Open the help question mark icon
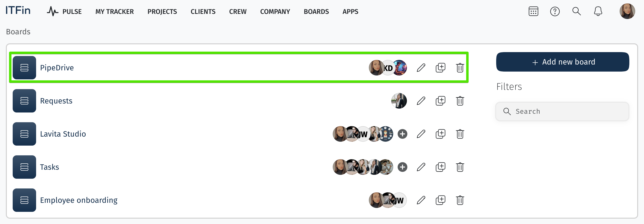Image resolution: width=644 pixels, height=224 pixels. [555, 11]
